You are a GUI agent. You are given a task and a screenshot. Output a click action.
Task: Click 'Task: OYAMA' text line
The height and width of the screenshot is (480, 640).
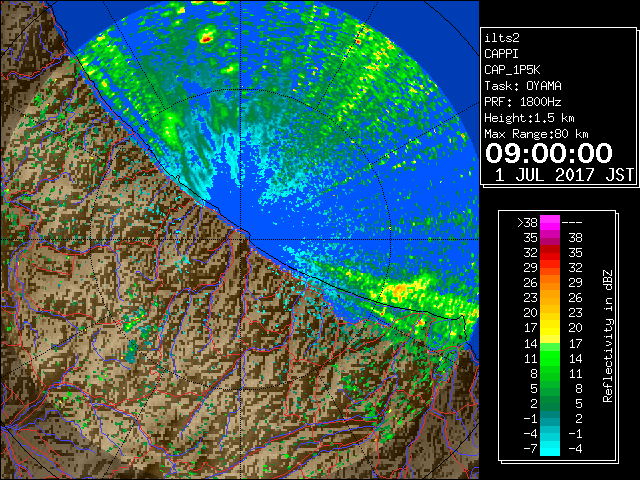point(523,86)
